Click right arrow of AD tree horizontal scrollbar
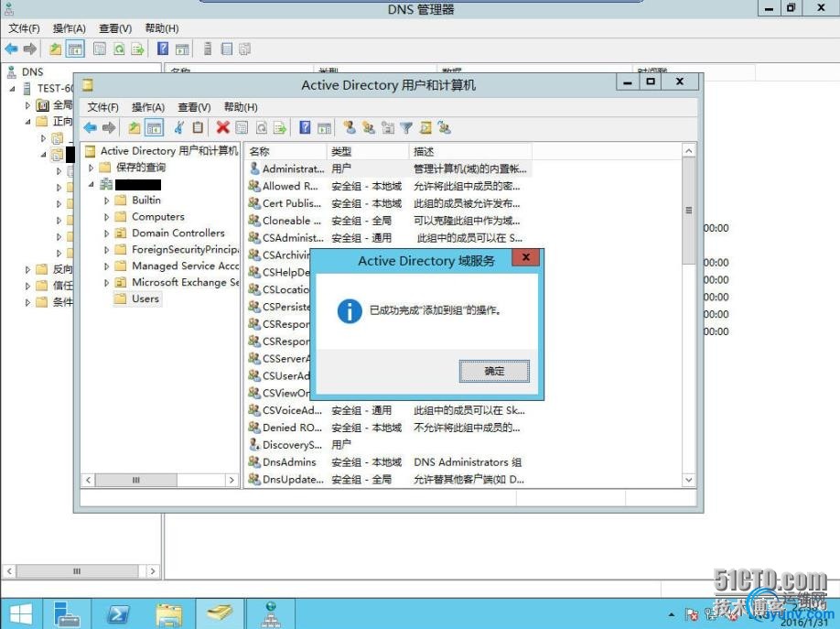The image size is (840, 629). [x=232, y=480]
